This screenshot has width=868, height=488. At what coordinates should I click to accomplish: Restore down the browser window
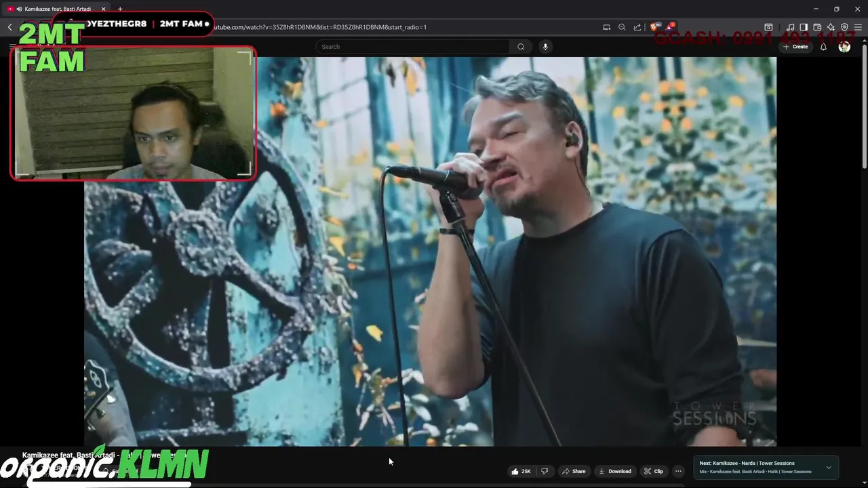click(837, 9)
